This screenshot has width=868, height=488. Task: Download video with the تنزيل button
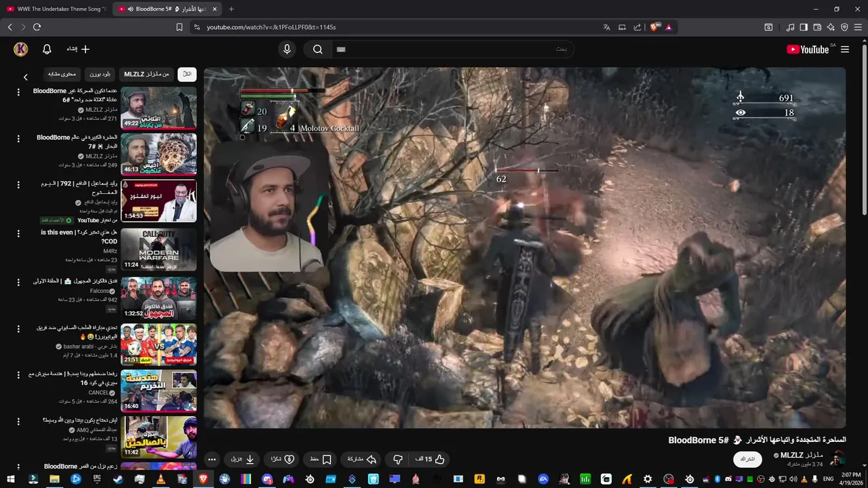(242, 459)
